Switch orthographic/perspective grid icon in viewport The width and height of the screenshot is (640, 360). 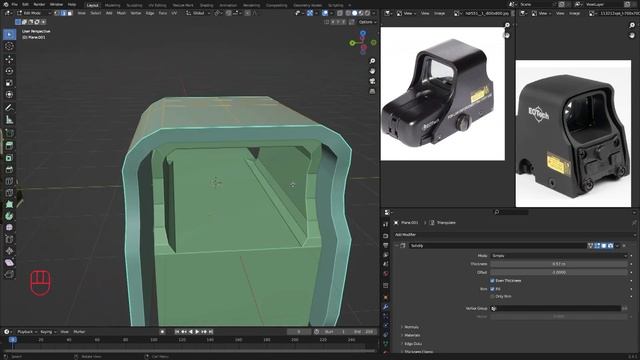click(372, 91)
